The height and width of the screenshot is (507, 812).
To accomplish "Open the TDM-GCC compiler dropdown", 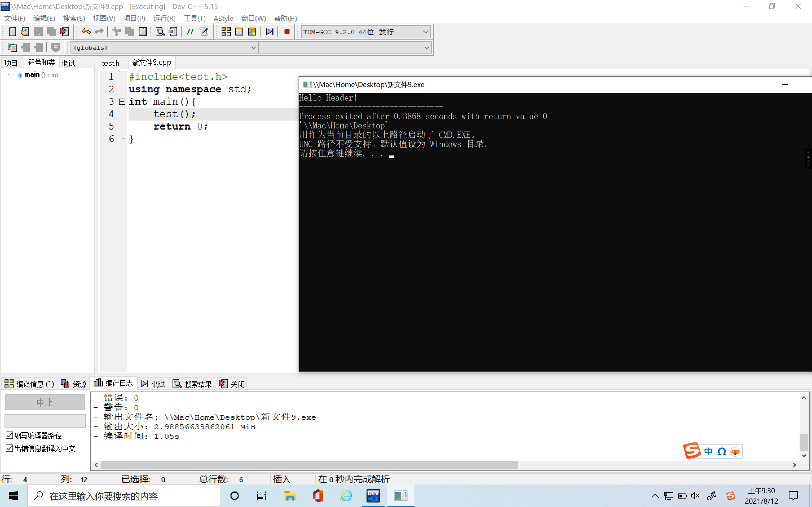I will 425,32.
